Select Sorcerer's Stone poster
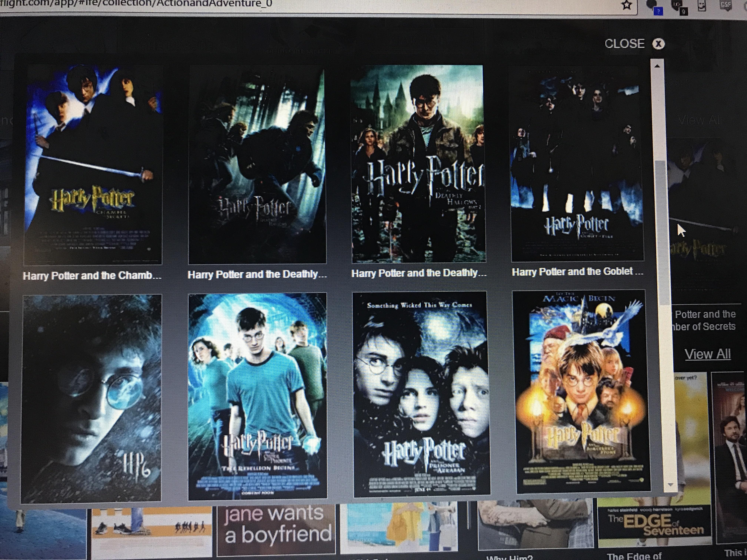 [582, 391]
